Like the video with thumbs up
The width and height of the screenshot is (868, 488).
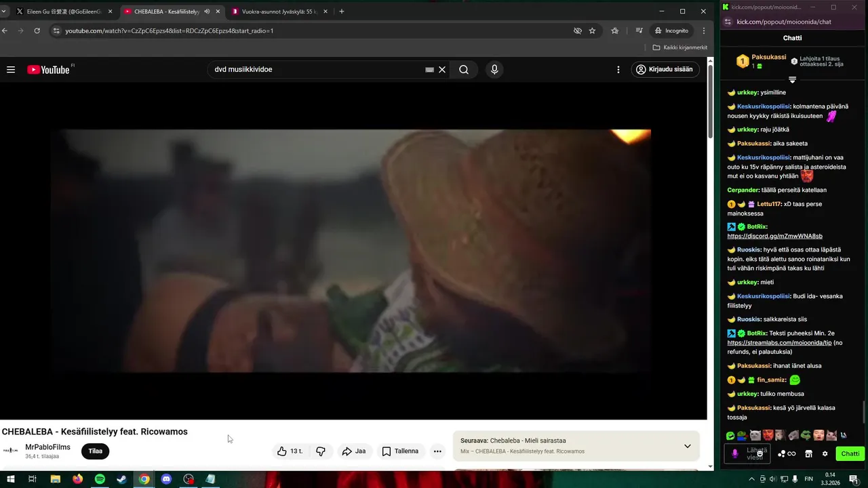[x=290, y=451]
